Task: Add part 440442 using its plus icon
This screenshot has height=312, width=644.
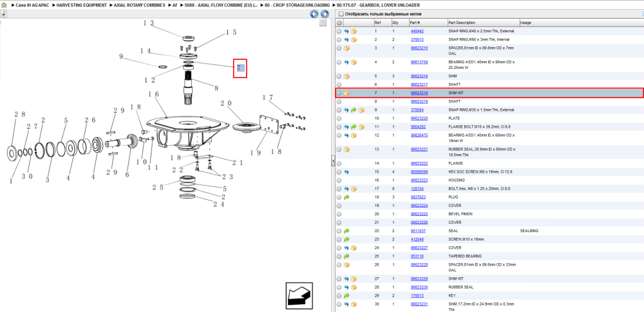Action: tap(339, 31)
